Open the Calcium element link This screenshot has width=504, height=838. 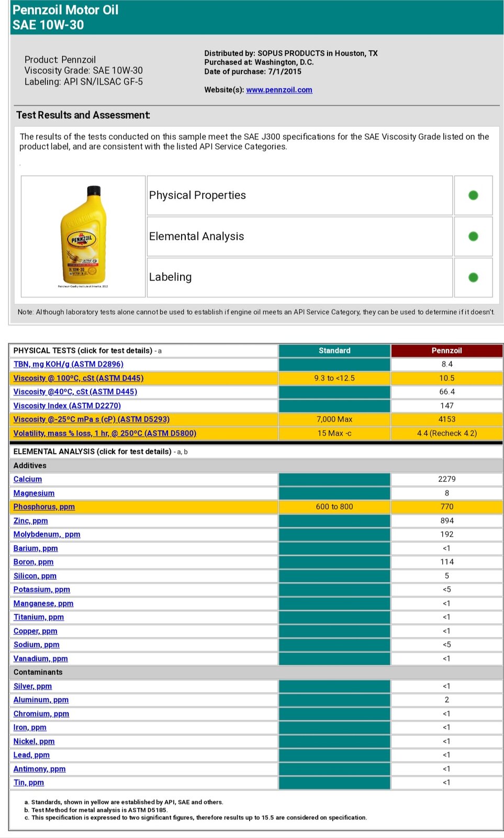tap(28, 479)
